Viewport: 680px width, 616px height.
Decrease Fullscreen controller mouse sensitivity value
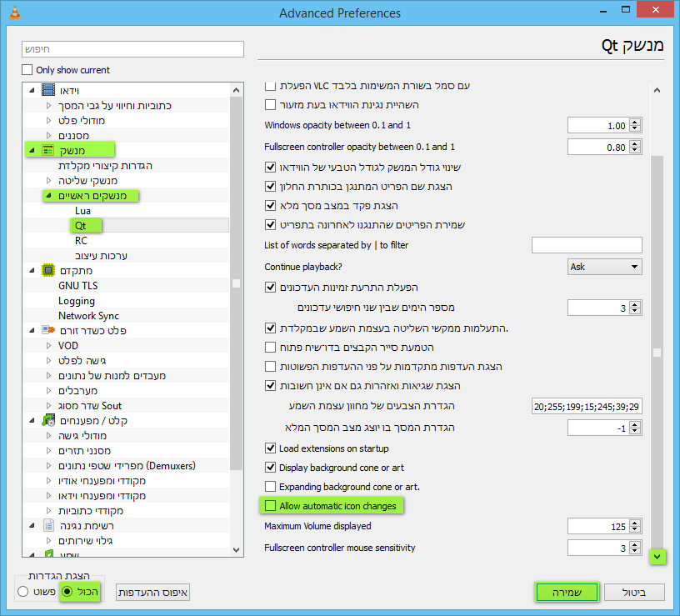click(635, 551)
